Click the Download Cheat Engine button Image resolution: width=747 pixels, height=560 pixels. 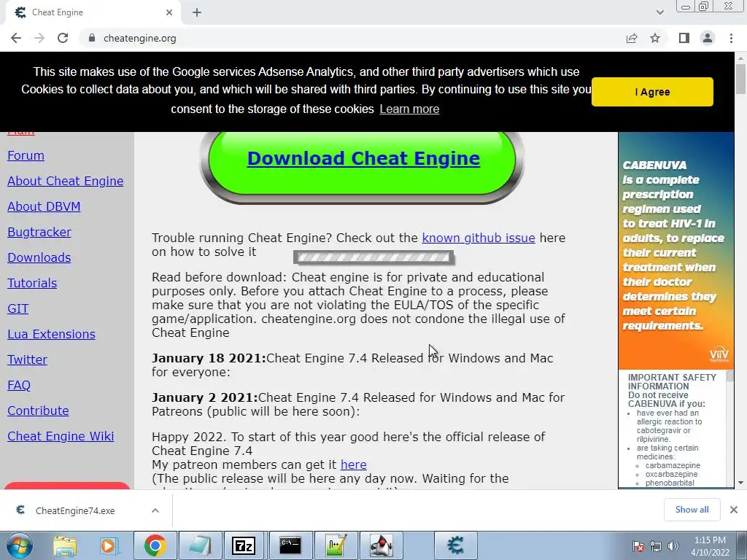[x=363, y=159]
